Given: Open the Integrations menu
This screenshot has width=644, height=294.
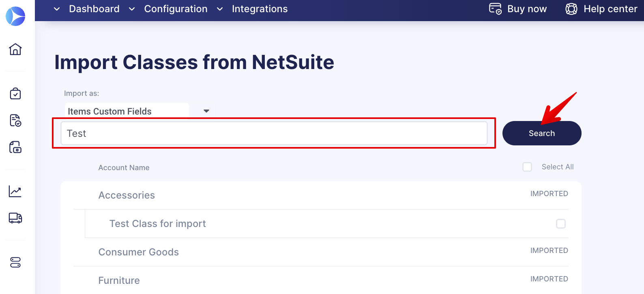Looking at the screenshot, I should [x=260, y=9].
